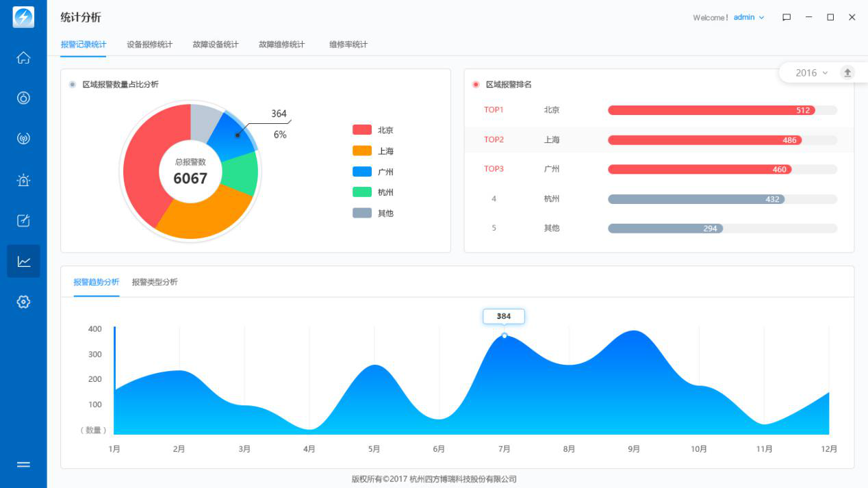Switch to the 设备报修统计 tab
Image resolution: width=868 pixels, height=488 pixels.
[149, 44]
